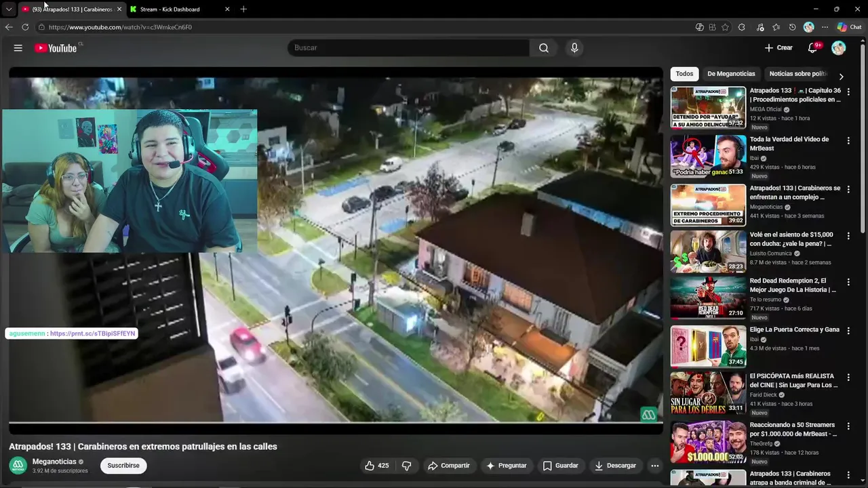This screenshot has height=488, width=868.
Task: Click the video title Atrapados! 133
Action: [143, 447]
